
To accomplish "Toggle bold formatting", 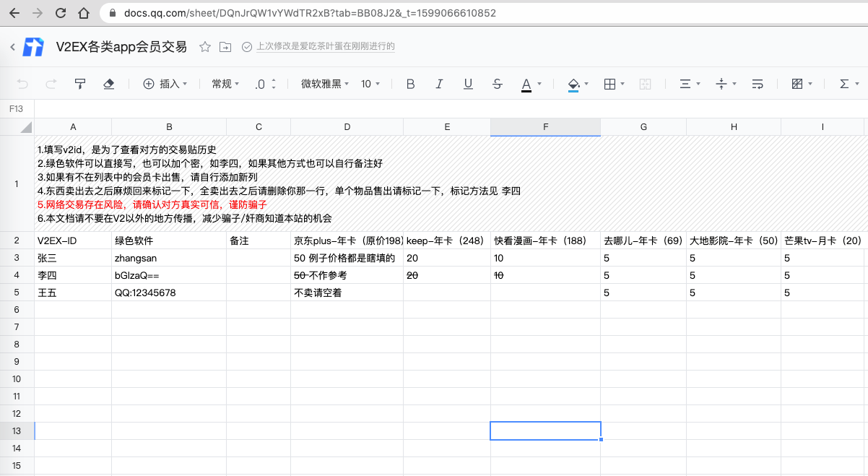I will click(x=411, y=84).
